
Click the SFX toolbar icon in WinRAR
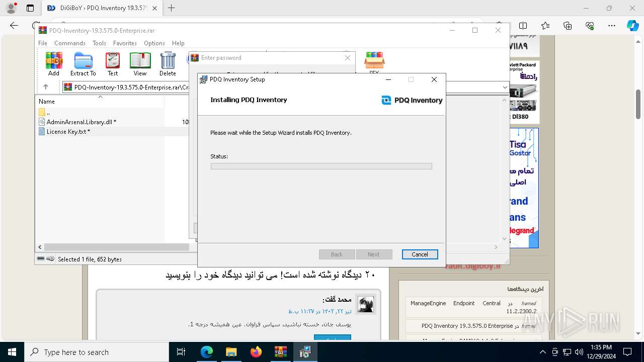[374, 63]
